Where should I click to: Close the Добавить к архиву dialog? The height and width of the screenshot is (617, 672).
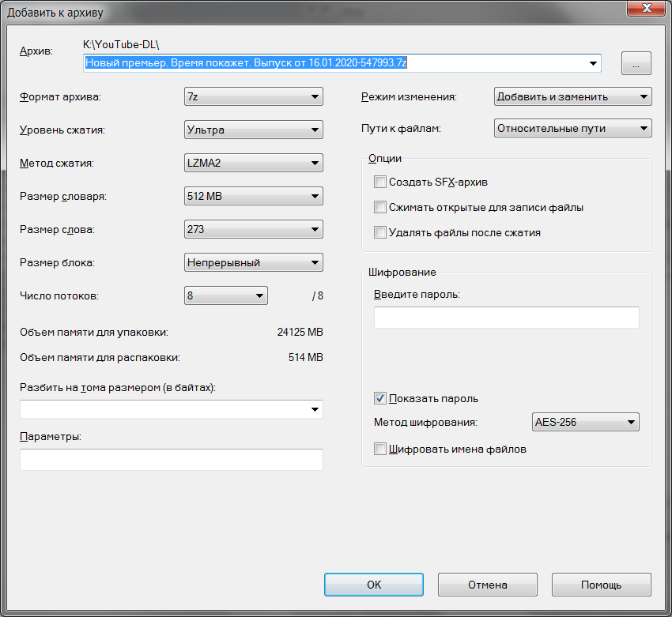pyautogui.click(x=646, y=8)
